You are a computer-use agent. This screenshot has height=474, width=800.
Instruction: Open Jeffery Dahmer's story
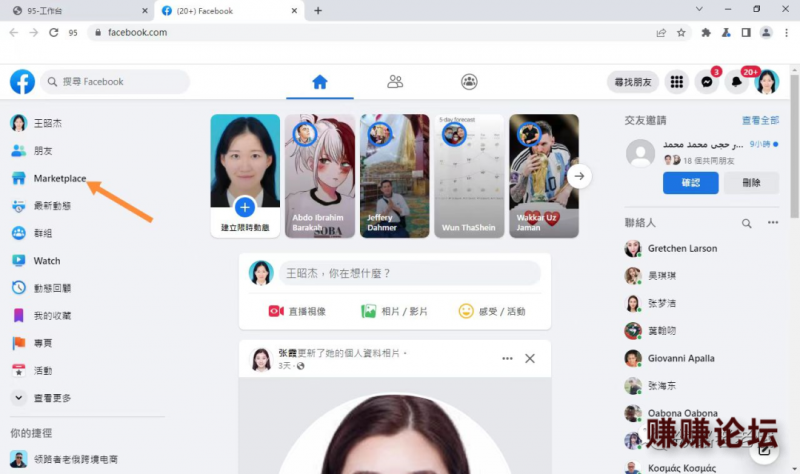click(x=394, y=176)
